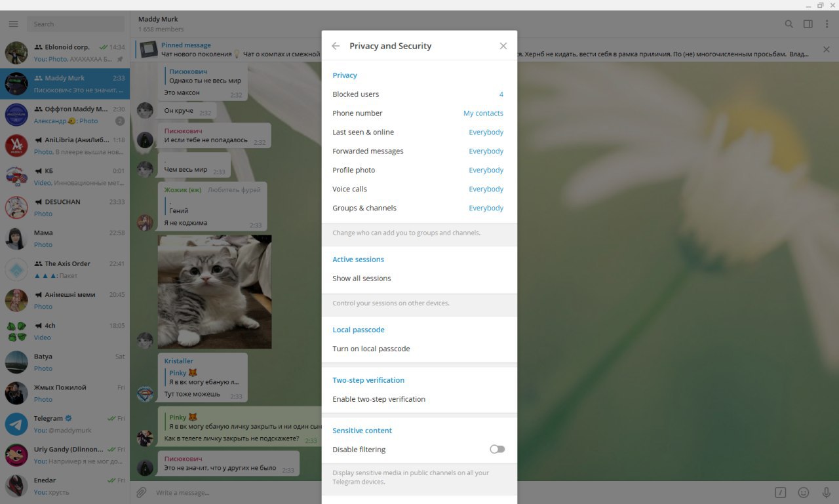Open the emoji picker smiley icon

click(x=803, y=492)
